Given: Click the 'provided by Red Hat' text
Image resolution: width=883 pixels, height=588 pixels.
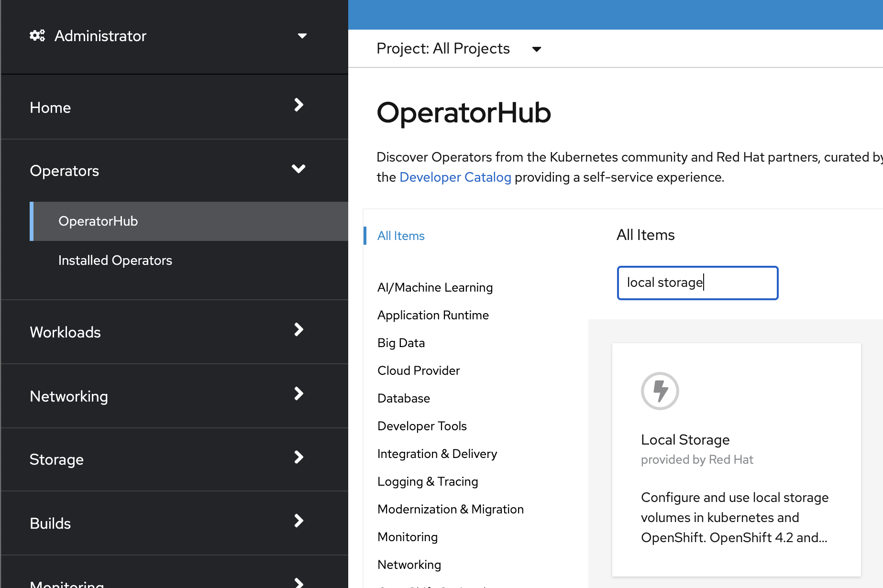Looking at the screenshot, I should pyautogui.click(x=697, y=459).
